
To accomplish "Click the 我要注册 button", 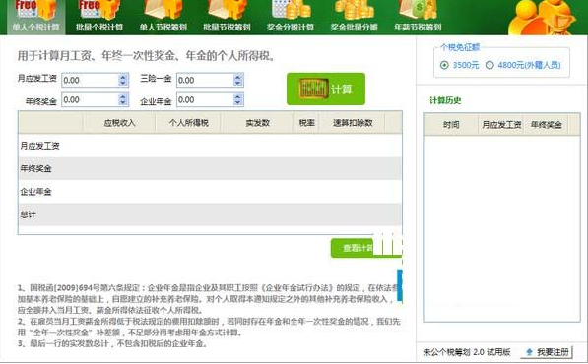I will pyautogui.click(x=549, y=352).
